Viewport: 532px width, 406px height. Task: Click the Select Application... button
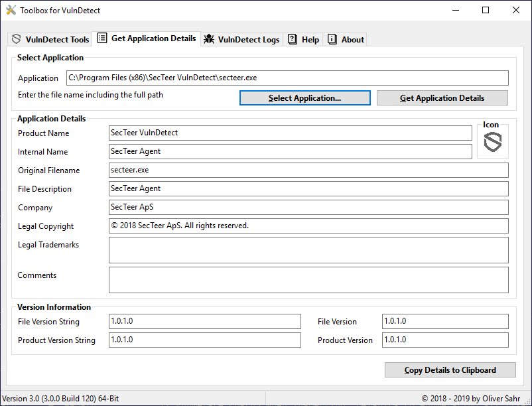pos(304,98)
